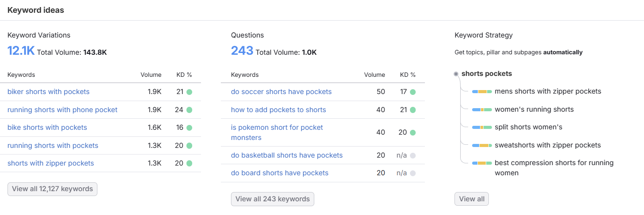Open 'running shorts with pockets' keyword link
The image size is (644, 215).
[53, 145]
